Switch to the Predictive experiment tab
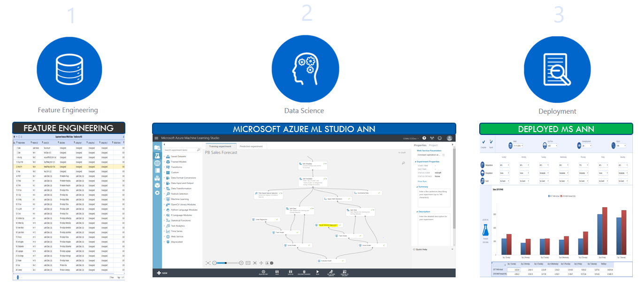 click(251, 146)
